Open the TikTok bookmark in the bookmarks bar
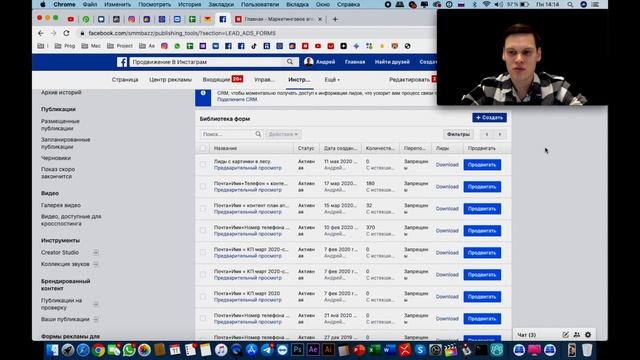The width and height of the screenshot is (640, 360). coord(254,46)
